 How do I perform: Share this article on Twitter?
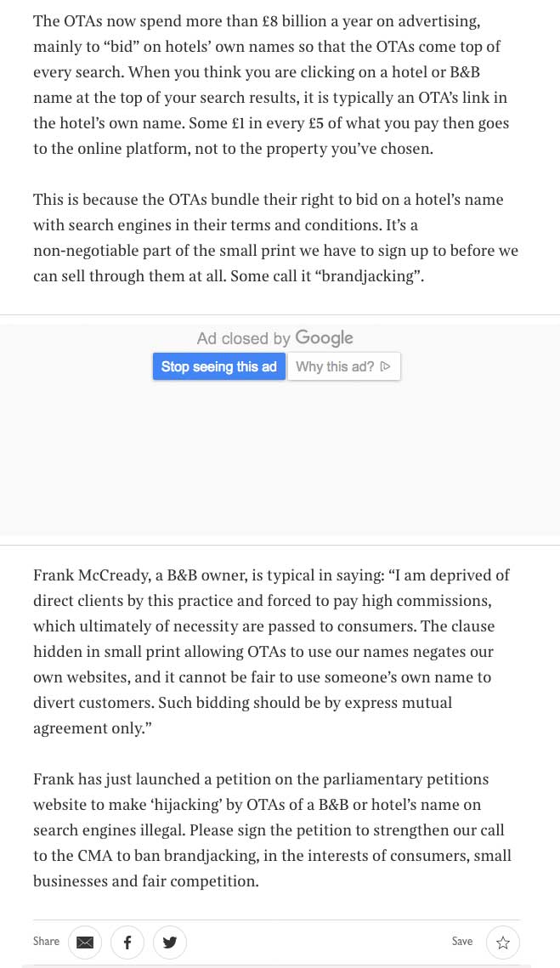(170, 942)
